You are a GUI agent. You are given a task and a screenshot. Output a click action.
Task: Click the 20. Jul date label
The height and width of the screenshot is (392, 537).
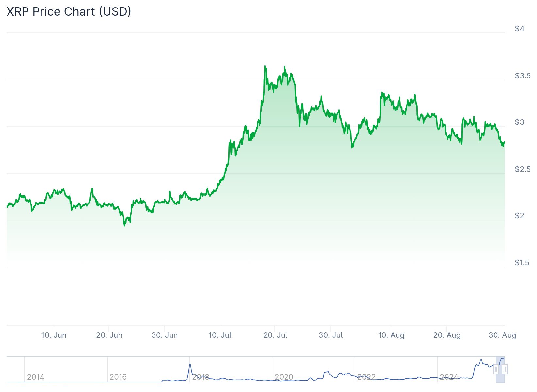pos(275,335)
